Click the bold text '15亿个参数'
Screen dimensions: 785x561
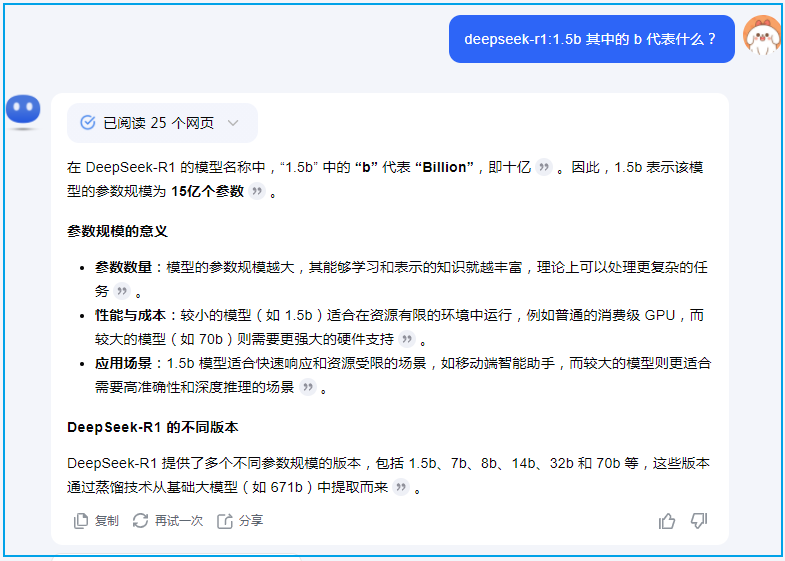[x=207, y=191]
